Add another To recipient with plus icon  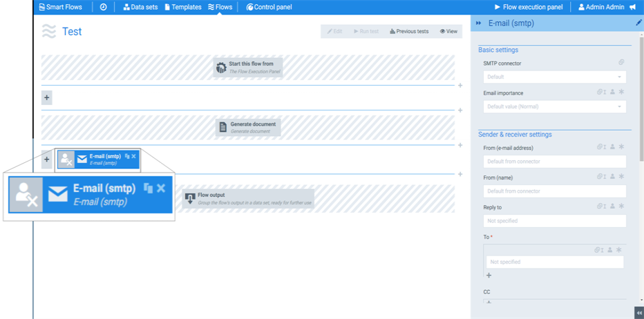(489, 275)
